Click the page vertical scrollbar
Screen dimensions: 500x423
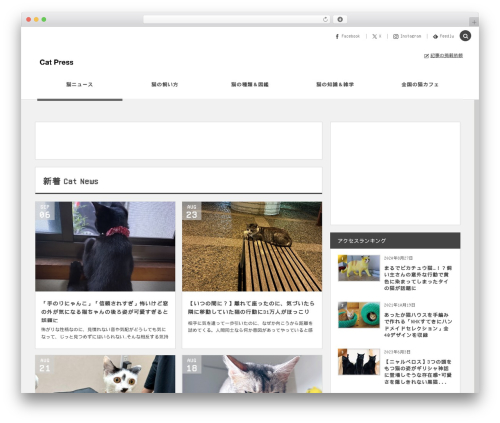pyautogui.click(x=476, y=246)
